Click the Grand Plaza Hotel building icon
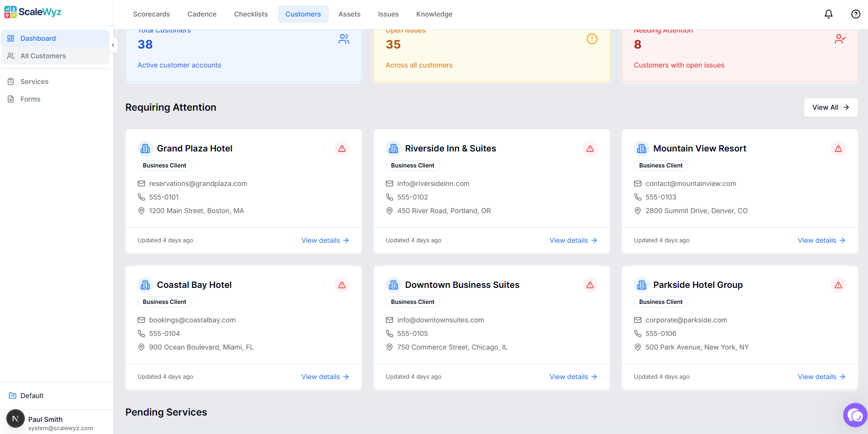The width and height of the screenshot is (868, 434). pyautogui.click(x=145, y=149)
